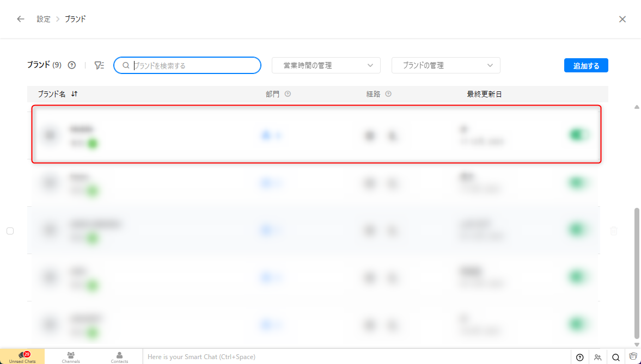Open the brand filter icon
Viewport: 641px width, 364px height.
click(x=99, y=65)
